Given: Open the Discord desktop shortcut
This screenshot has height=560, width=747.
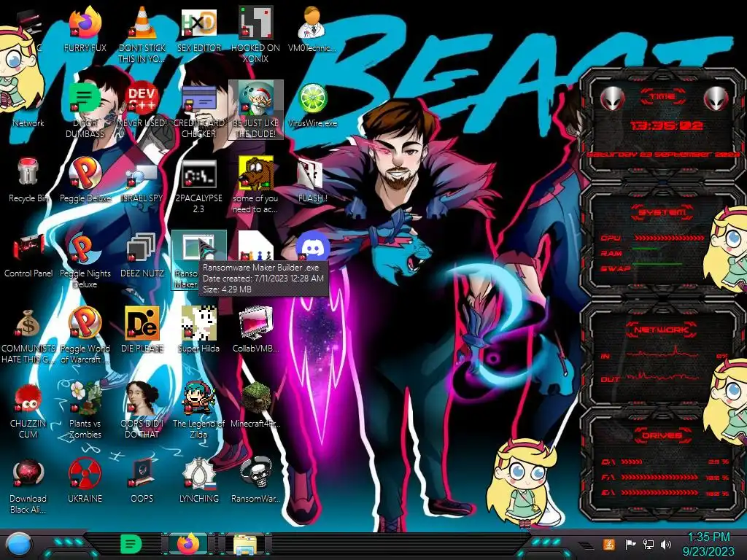Looking at the screenshot, I should (x=312, y=246).
